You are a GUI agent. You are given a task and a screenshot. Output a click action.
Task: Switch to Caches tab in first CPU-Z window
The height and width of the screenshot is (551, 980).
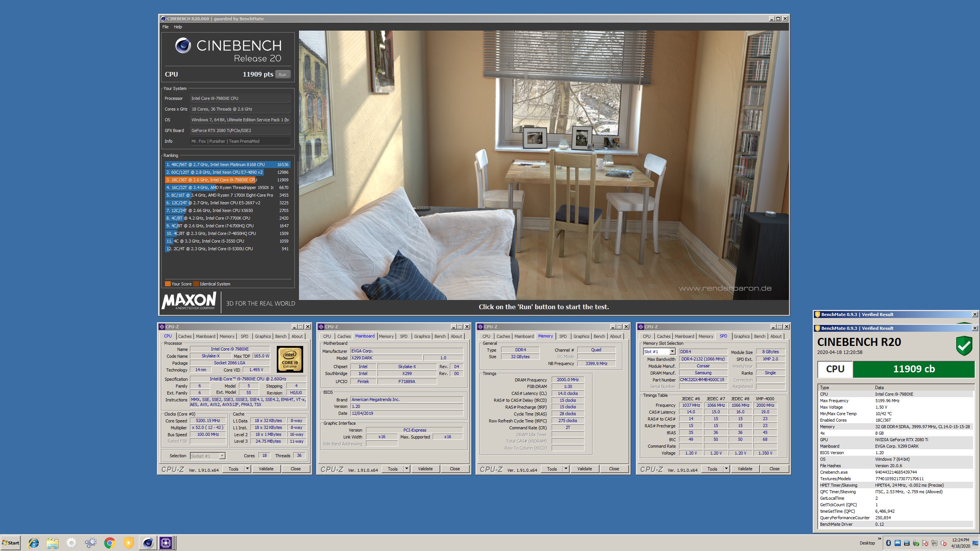click(185, 336)
